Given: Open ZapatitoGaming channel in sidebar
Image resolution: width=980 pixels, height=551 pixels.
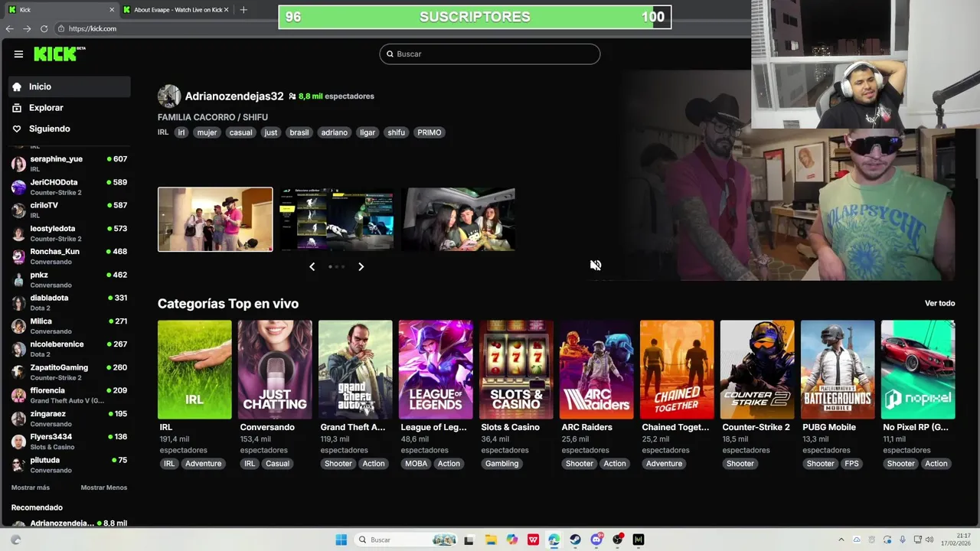Looking at the screenshot, I should (x=69, y=372).
